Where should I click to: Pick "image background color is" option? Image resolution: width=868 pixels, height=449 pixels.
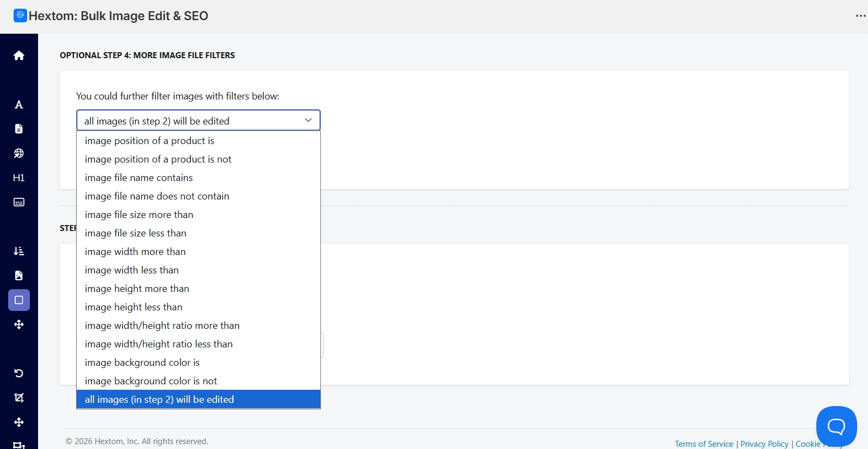142,363
